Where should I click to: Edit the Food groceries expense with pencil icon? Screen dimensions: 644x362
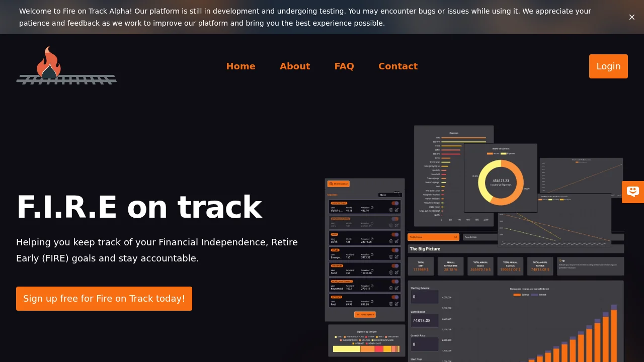coord(397,271)
